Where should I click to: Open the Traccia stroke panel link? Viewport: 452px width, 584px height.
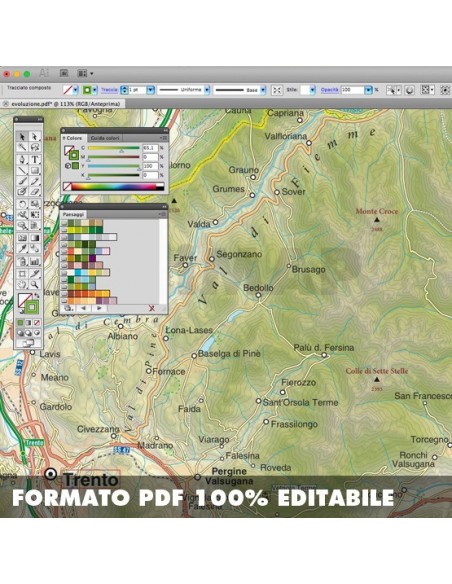coord(109,90)
